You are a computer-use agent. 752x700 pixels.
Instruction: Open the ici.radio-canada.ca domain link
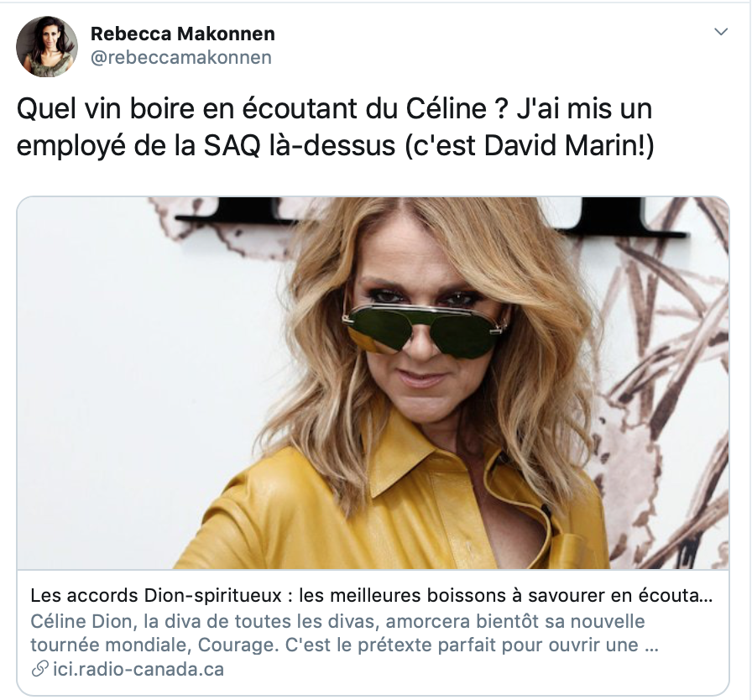[x=138, y=669]
